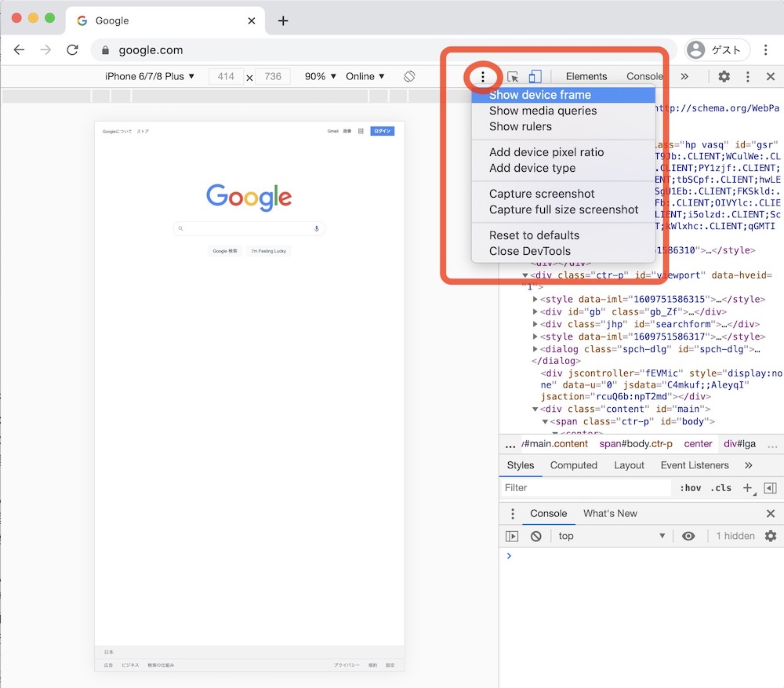The image size is (784, 688).
Task: Open the ゲスト profile button
Action: pos(717,49)
